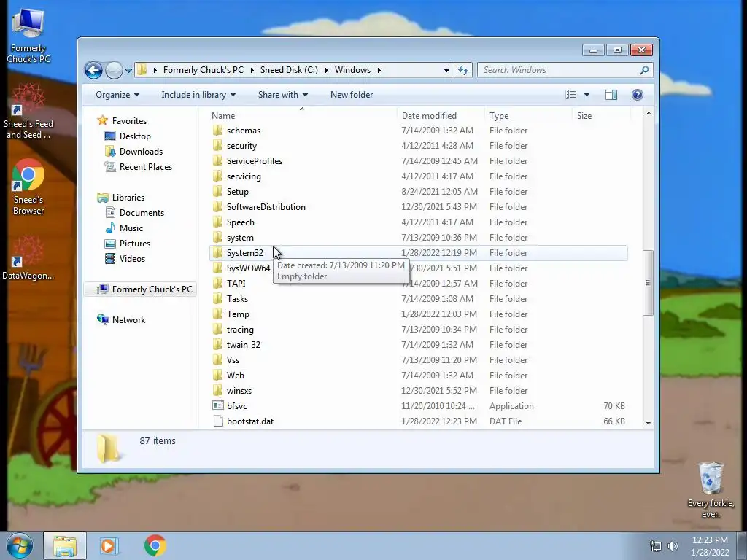This screenshot has width=747, height=560.
Task: Open address bar history dropdown
Action: (446, 71)
